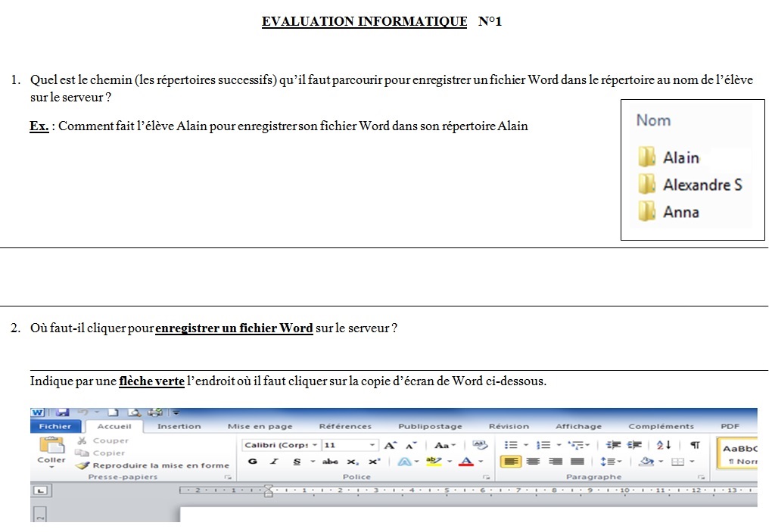The height and width of the screenshot is (532, 772).
Task: Pick the paragraph shading paint bucket
Action: point(646,462)
